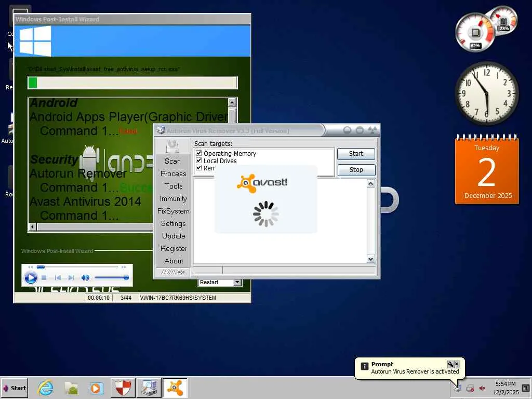Click the 00:00:10 elapsed time cell
The height and width of the screenshot is (399, 532).
pyautogui.click(x=98, y=298)
